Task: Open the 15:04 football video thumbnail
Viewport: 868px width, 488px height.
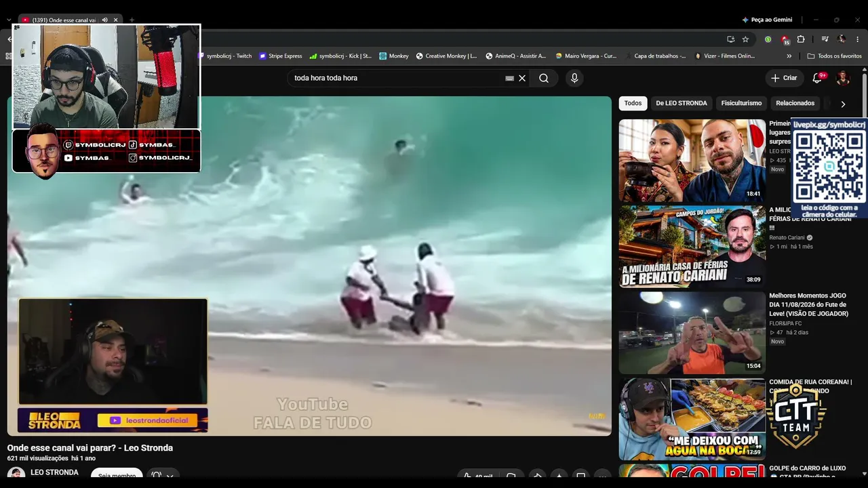Action: tap(692, 333)
